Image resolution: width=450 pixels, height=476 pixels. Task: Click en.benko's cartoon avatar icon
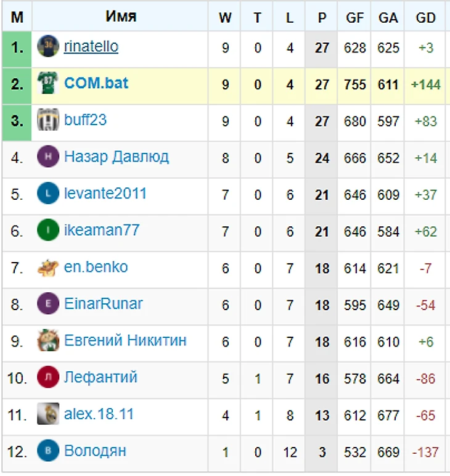(x=48, y=268)
